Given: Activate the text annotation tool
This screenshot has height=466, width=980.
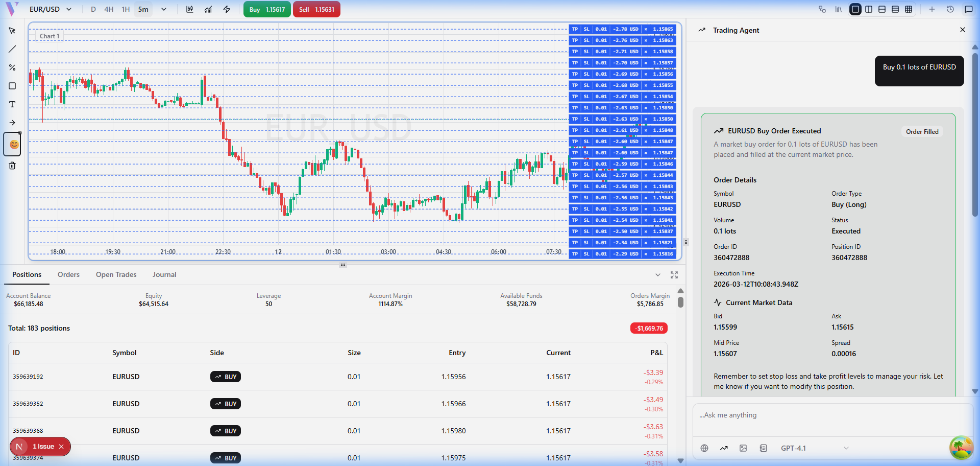Looking at the screenshot, I should [12, 104].
